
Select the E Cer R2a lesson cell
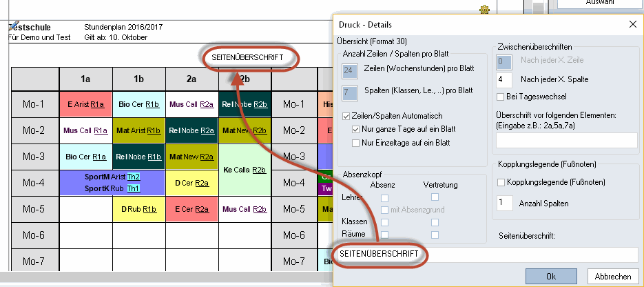point(191,209)
